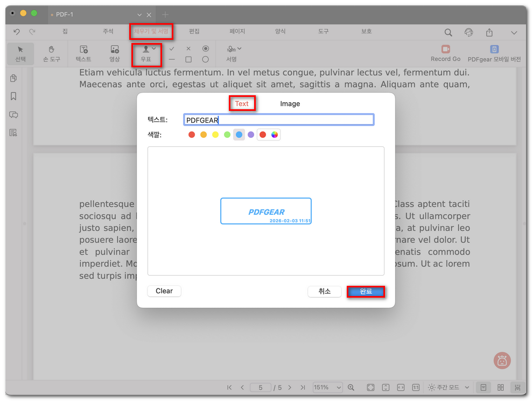
Task: Pick the purple stamp color
Action: [x=251, y=135]
